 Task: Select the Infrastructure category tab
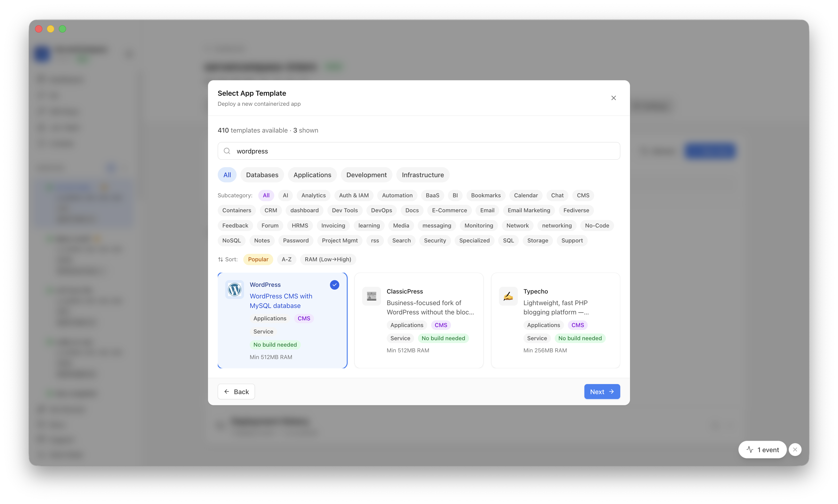pos(423,175)
